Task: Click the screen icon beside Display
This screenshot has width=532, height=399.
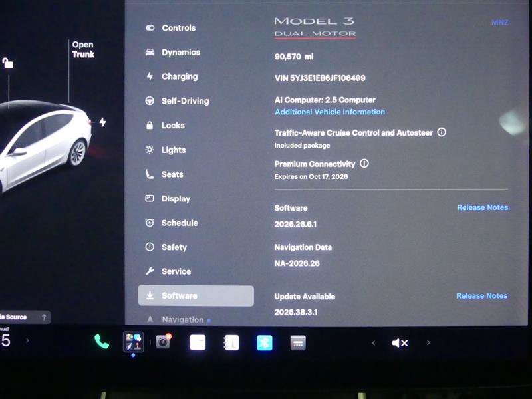Action: 150,198
